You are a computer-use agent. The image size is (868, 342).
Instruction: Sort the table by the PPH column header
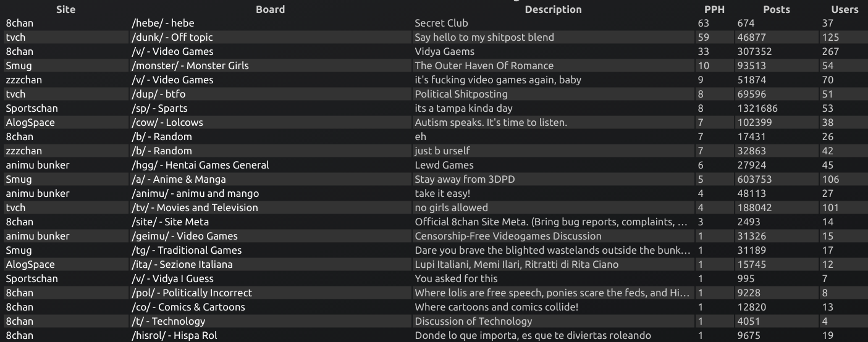714,9
